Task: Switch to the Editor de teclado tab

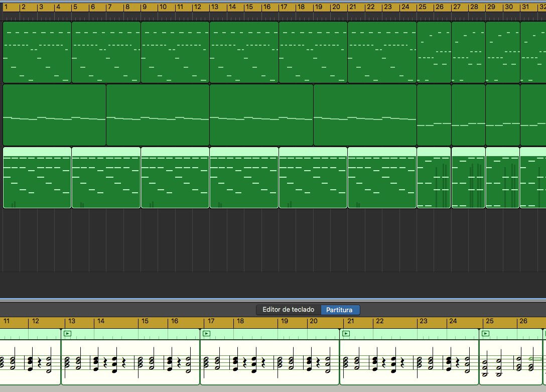Action: pyautogui.click(x=289, y=310)
